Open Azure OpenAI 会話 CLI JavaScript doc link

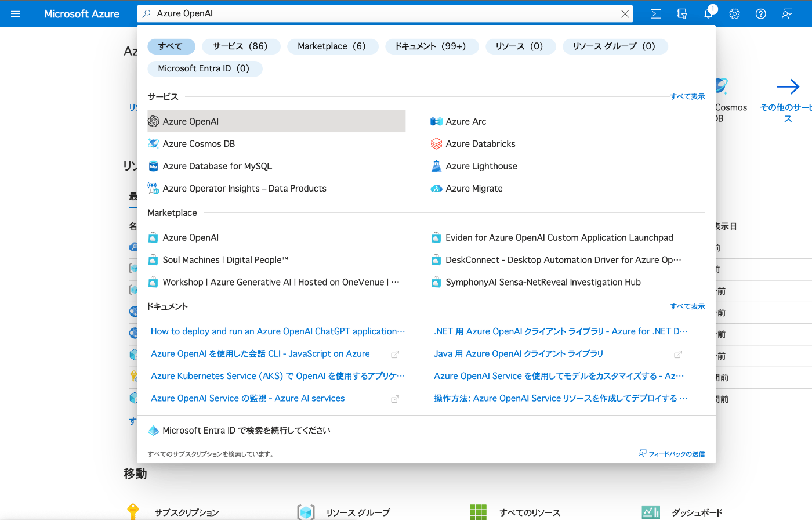click(260, 354)
